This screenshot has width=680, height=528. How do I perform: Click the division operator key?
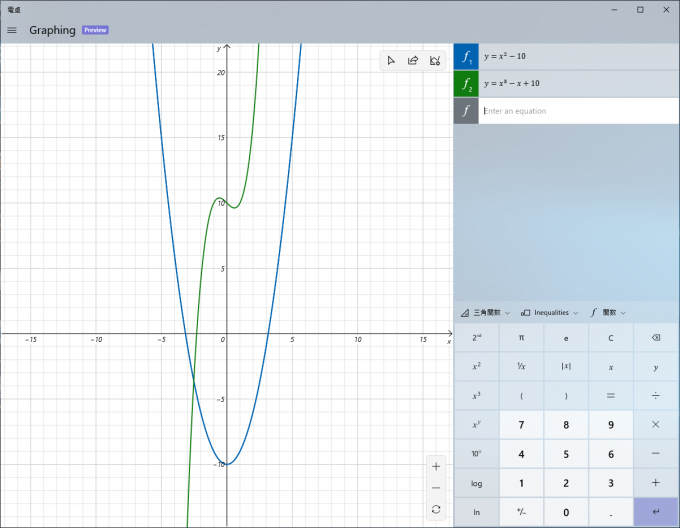(656, 396)
